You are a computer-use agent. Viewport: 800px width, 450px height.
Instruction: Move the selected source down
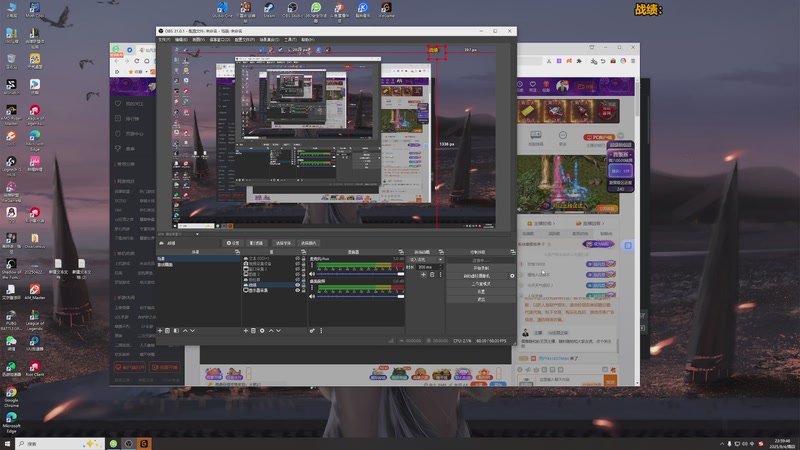click(x=278, y=331)
